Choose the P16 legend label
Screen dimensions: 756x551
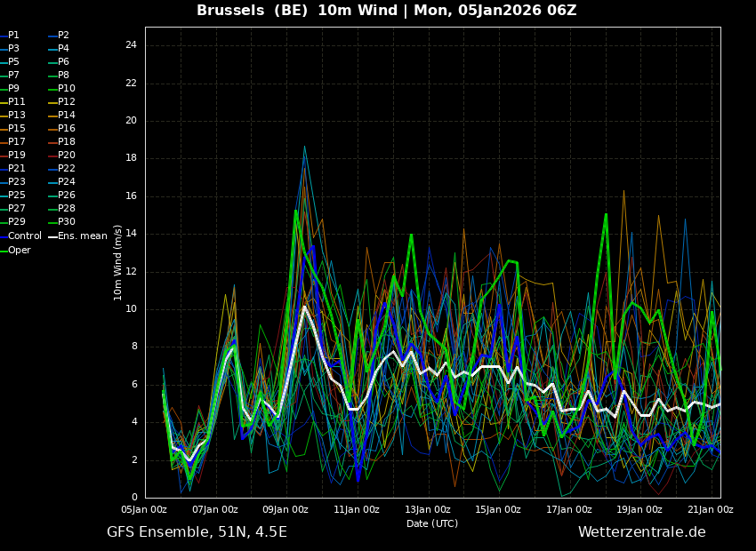pyautogui.click(x=61, y=129)
